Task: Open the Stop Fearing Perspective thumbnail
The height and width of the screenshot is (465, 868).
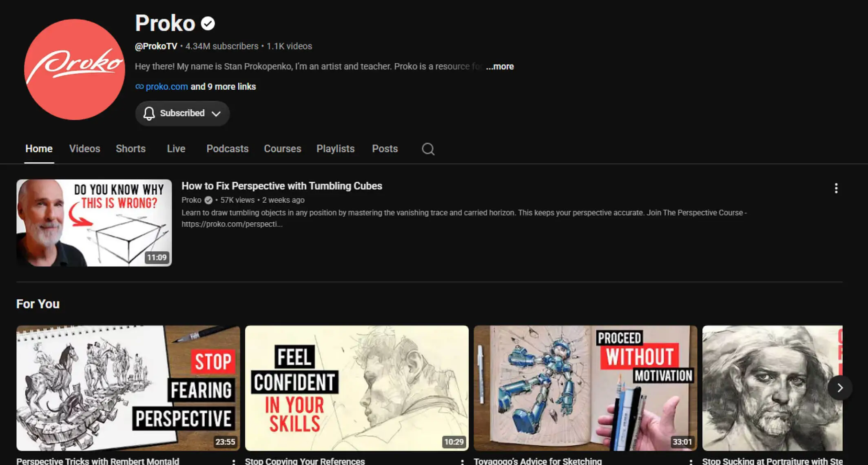Action: pos(128,388)
